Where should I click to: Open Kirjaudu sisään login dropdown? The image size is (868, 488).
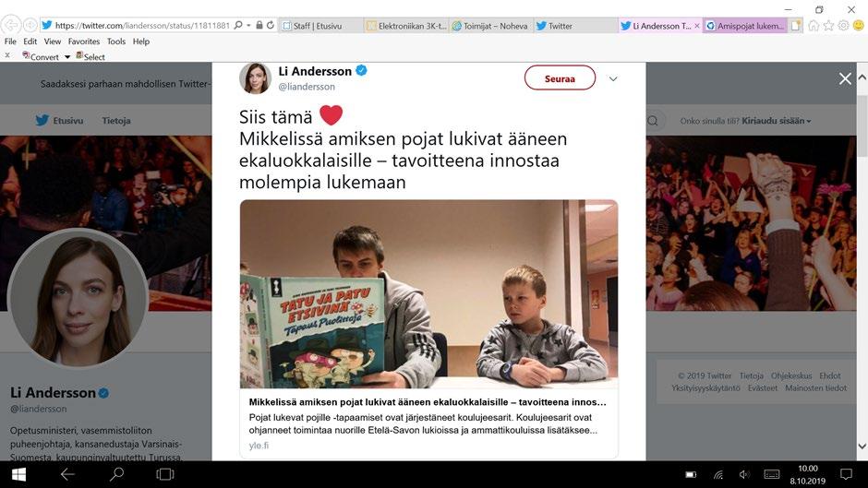pyautogui.click(x=776, y=121)
